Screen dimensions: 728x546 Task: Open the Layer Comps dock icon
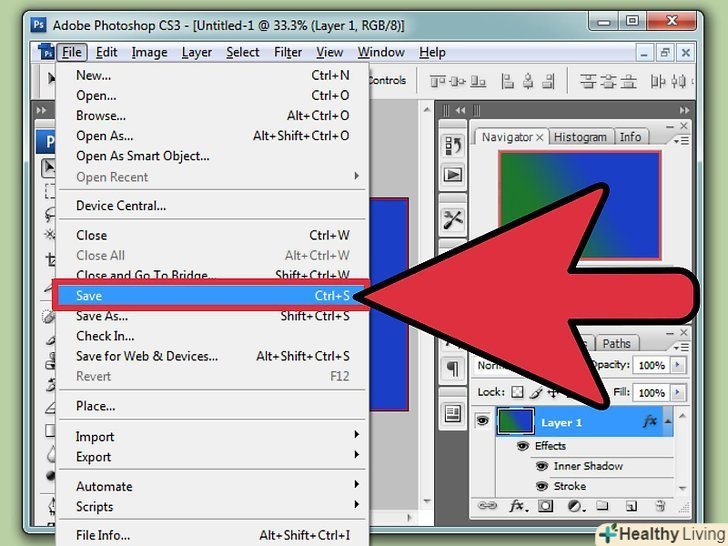pyautogui.click(x=453, y=413)
